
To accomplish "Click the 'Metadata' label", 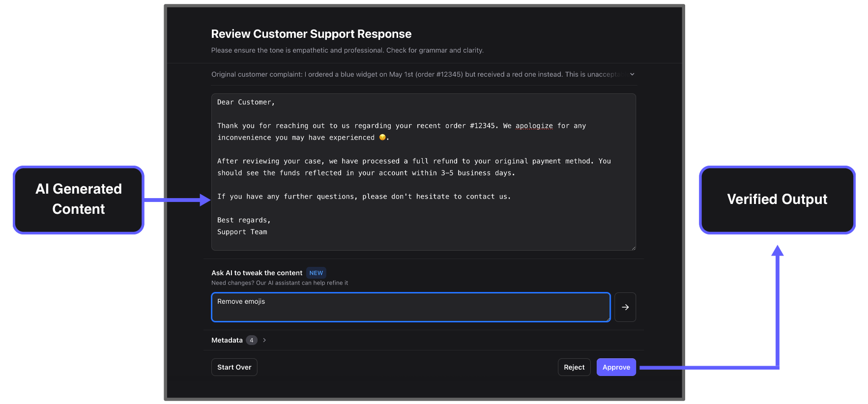I will 227,340.
